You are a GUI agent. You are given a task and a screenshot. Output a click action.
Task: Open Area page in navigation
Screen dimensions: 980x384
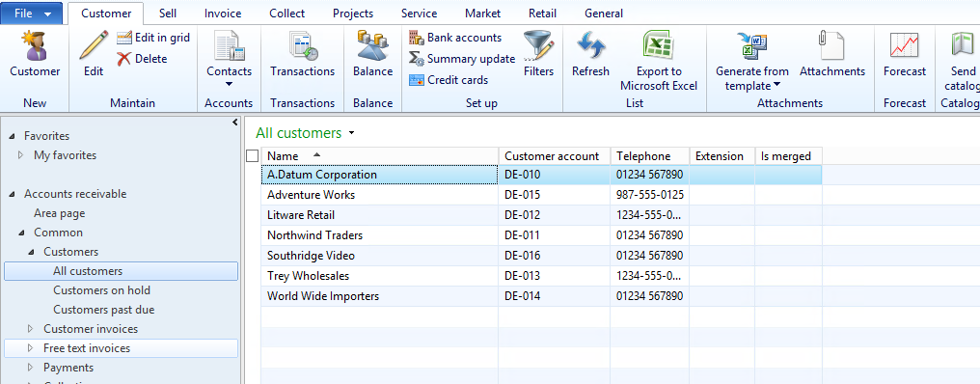pos(60,214)
